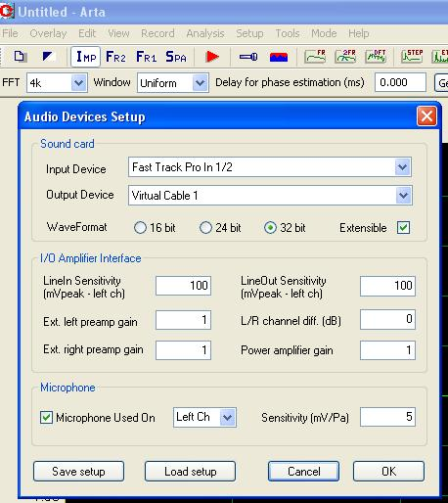Screen dimensions: 448x503
Task: Click the Delay for phase estimation field
Action: (x=400, y=82)
